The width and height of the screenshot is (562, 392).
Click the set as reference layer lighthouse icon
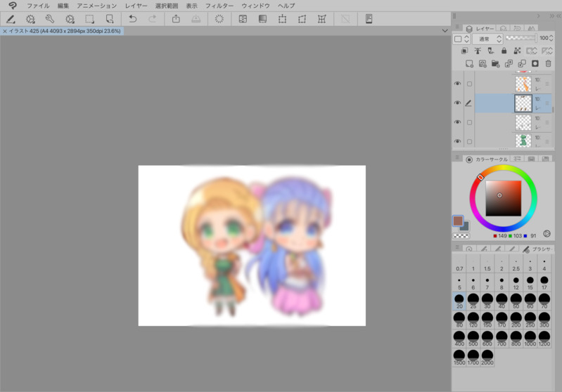coord(478,51)
